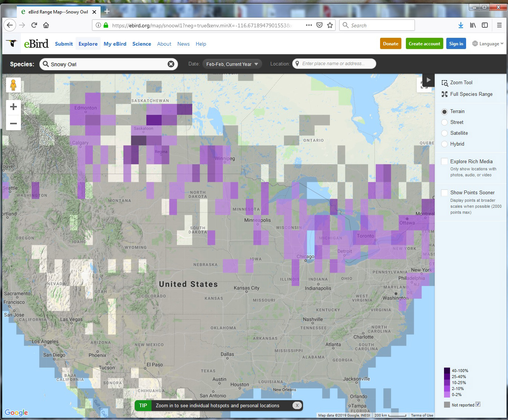
Task: Bookmark this page with the star icon
Action: (330, 25)
